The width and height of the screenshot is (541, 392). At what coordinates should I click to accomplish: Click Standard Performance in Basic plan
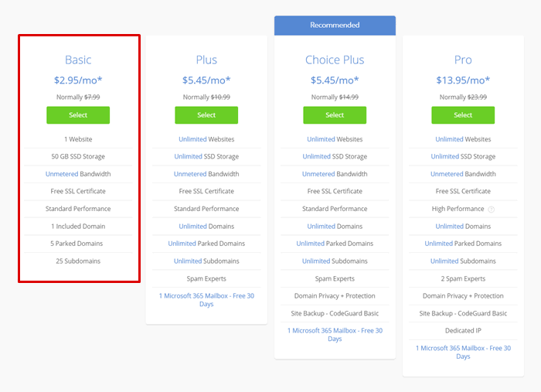78,209
